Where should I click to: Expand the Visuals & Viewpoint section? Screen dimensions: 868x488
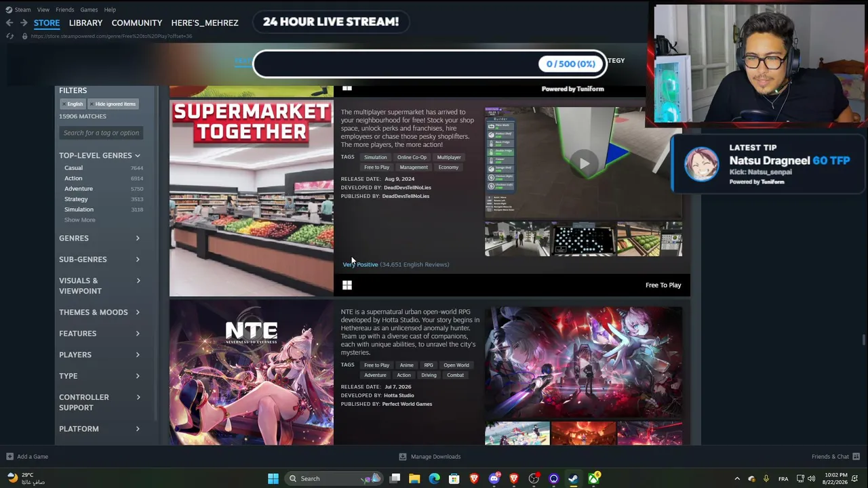100,286
